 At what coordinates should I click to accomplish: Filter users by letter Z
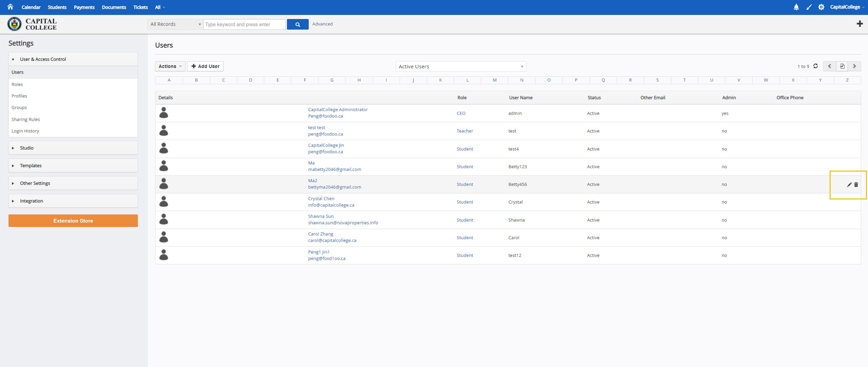[x=847, y=80]
